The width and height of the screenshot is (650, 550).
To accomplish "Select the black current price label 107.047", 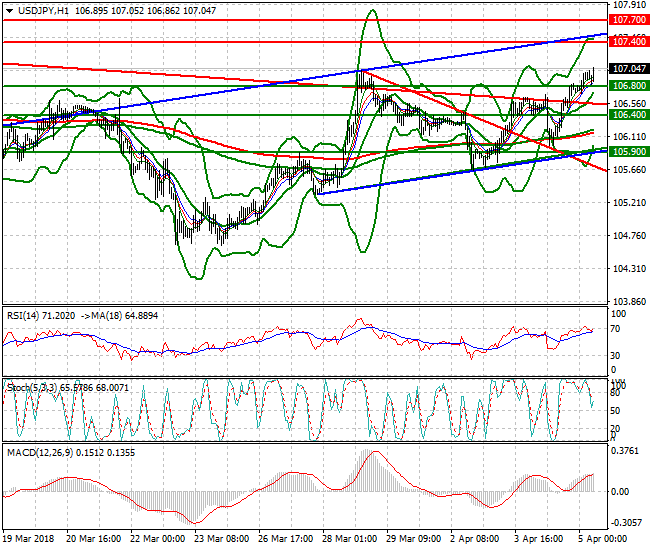I will pyautogui.click(x=629, y=68).
